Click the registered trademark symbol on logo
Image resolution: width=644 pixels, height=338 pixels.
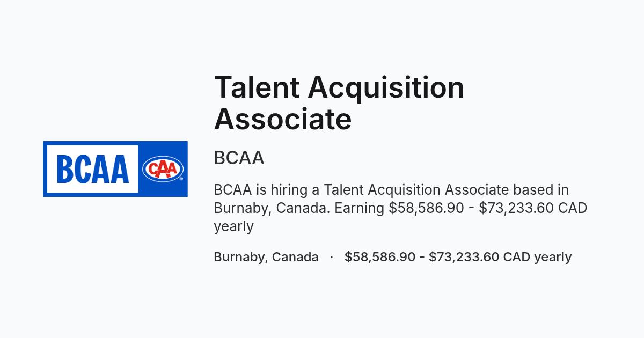pyautogui.click(x=181, y=179)
